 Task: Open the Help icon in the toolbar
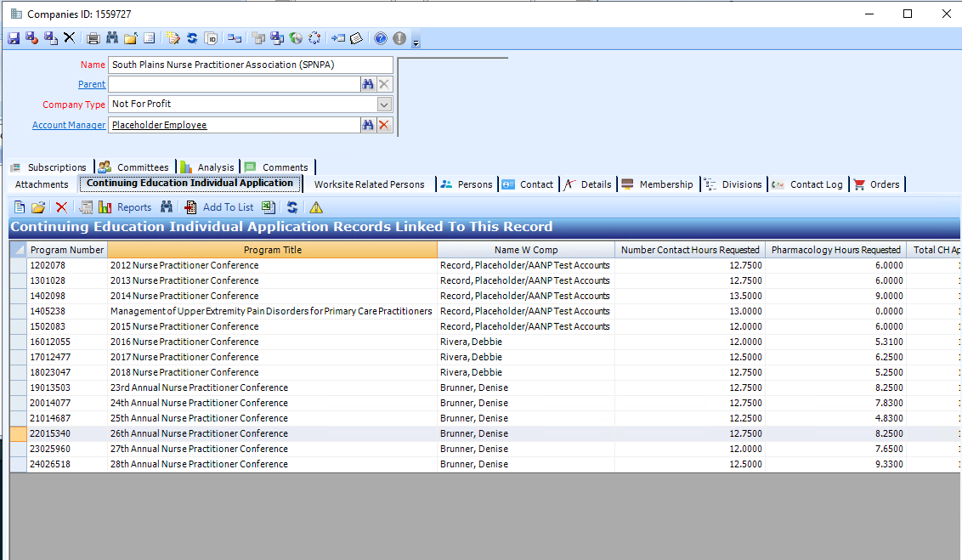380,38
